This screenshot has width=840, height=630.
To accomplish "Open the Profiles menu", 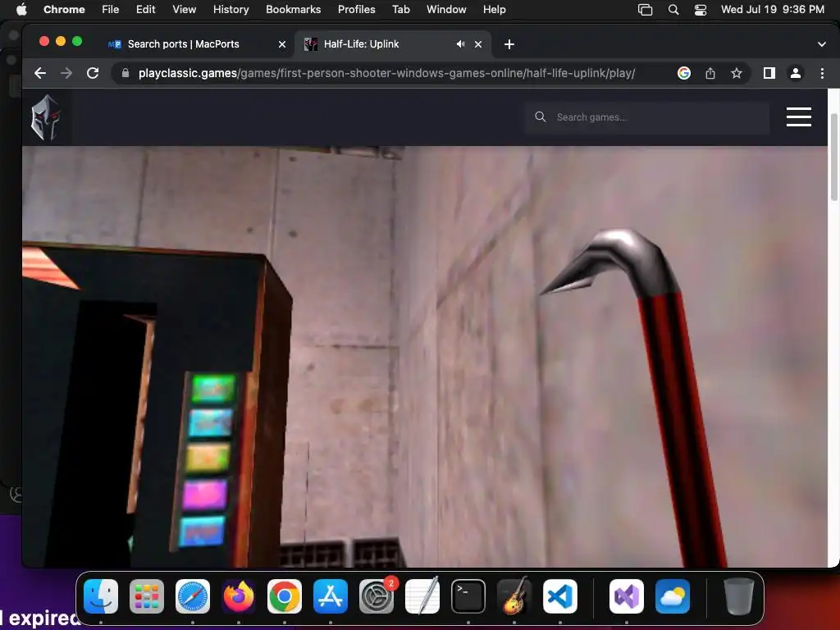I will [356, 10].
